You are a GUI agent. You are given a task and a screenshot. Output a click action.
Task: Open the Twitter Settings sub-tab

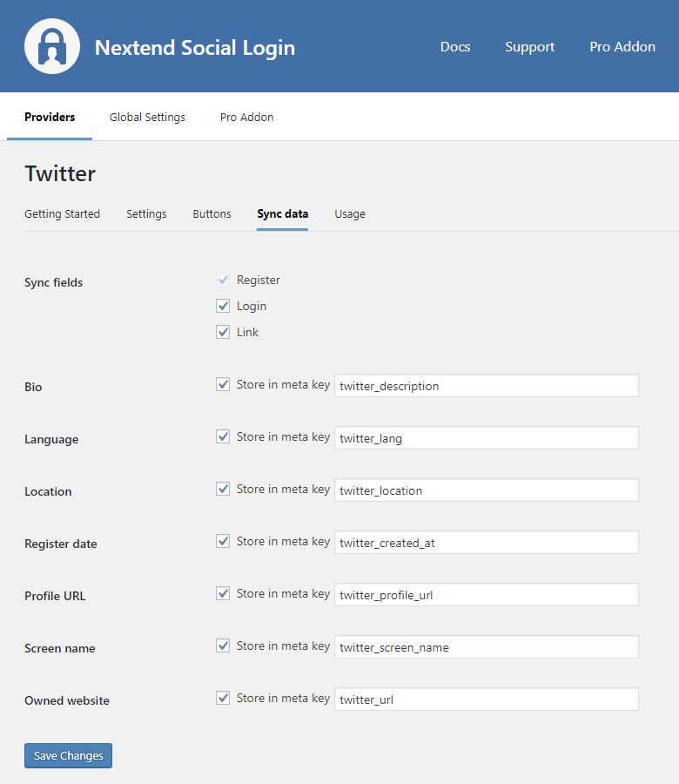coord(146,214)
